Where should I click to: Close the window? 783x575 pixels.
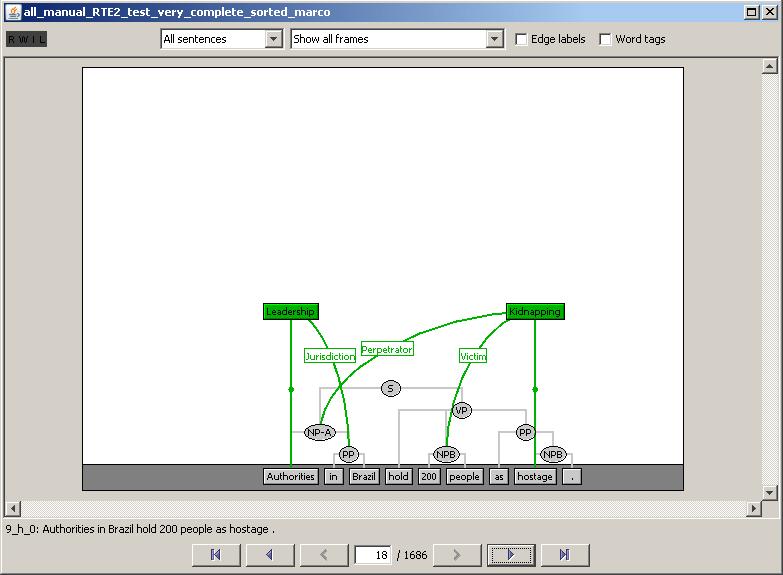(770, 12)
